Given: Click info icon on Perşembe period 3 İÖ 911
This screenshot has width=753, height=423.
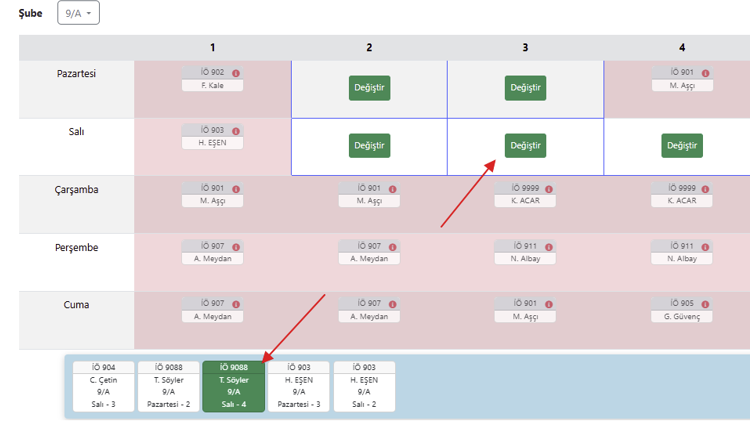Looking at the screenshot, I should [549, 246].
